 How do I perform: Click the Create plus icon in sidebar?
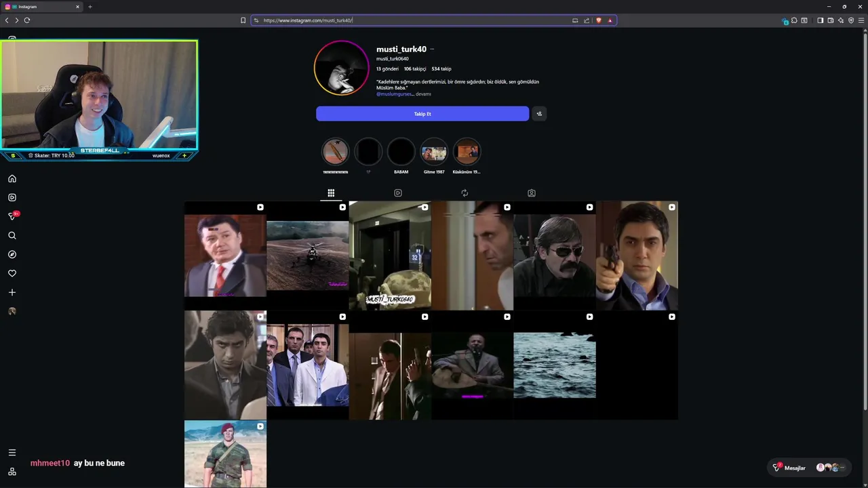coord(12,292)
